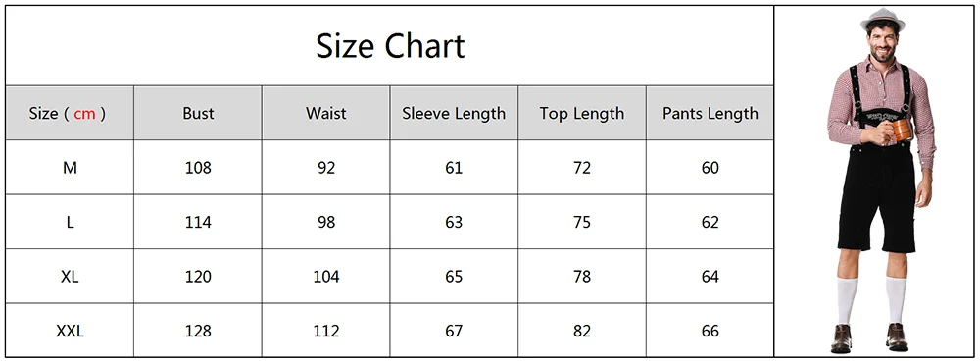Select the L size row label

pos(70,222)
